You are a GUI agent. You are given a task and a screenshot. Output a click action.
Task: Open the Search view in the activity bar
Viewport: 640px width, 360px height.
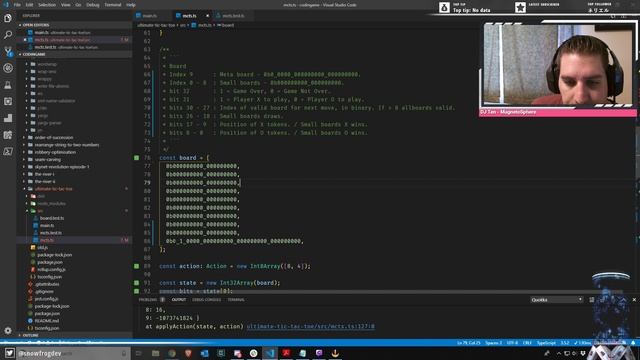8,35
